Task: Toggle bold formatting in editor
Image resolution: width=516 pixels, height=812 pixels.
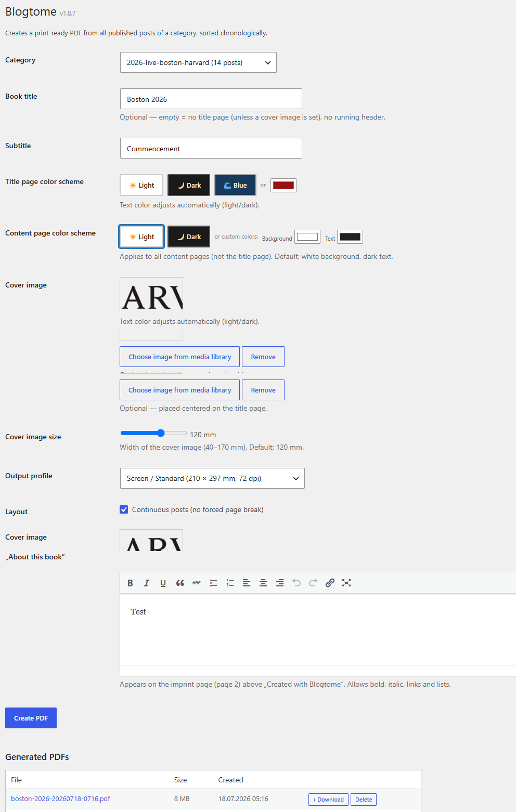Action: click(x=130, y=583)
